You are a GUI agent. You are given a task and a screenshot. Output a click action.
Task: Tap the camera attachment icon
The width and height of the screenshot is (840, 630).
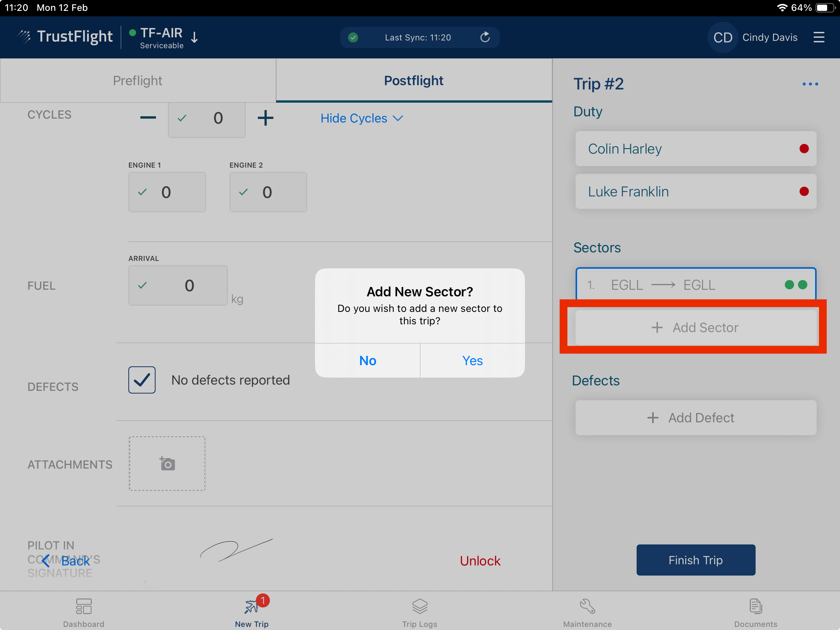coord(167,464)
